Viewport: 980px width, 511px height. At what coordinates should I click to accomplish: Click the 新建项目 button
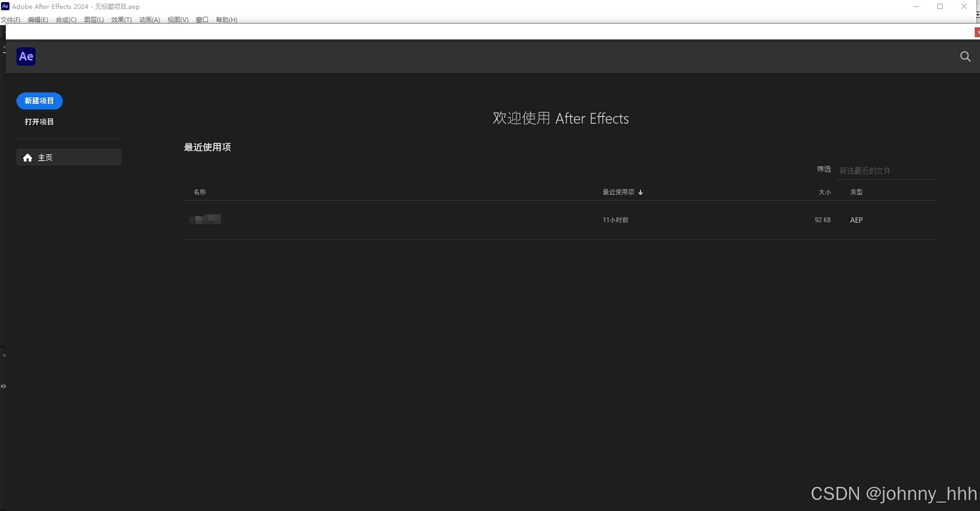(x=39, y=101)
